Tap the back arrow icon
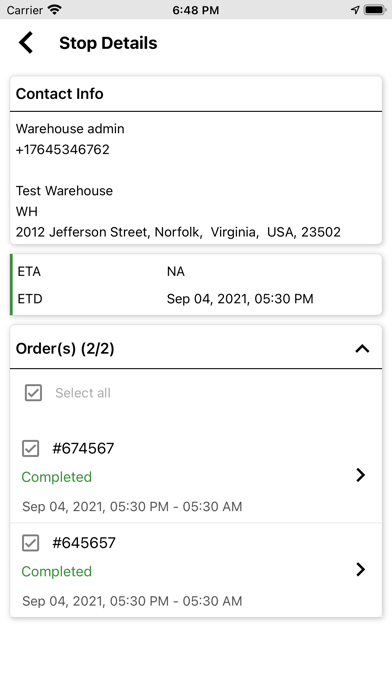The width and height of the screenshot is (392, 696). [26, 43]
